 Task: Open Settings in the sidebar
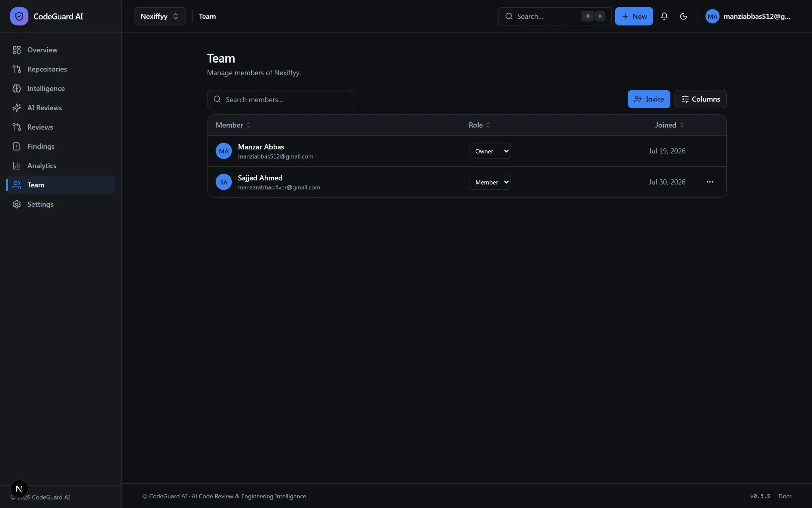pyautogui.click(x=61, y=204)
